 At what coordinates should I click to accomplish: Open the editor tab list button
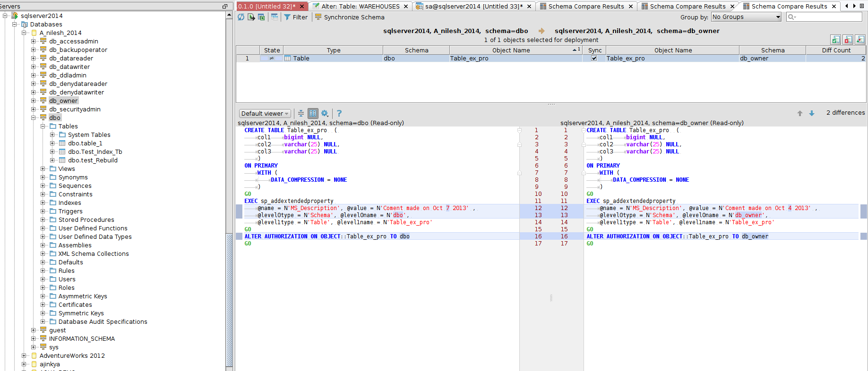tap(861, 6)
